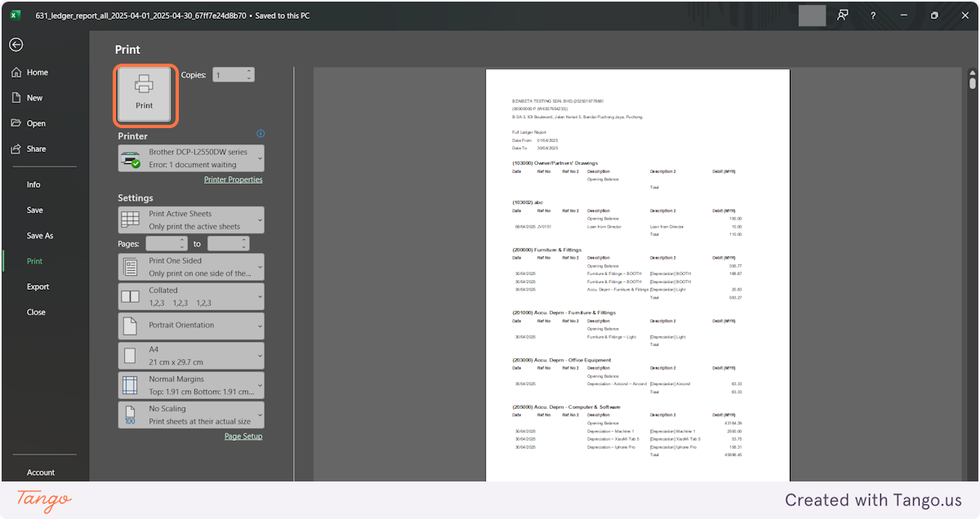Open Help via the question mark icon
980x519 pixels.
(873, 16)
